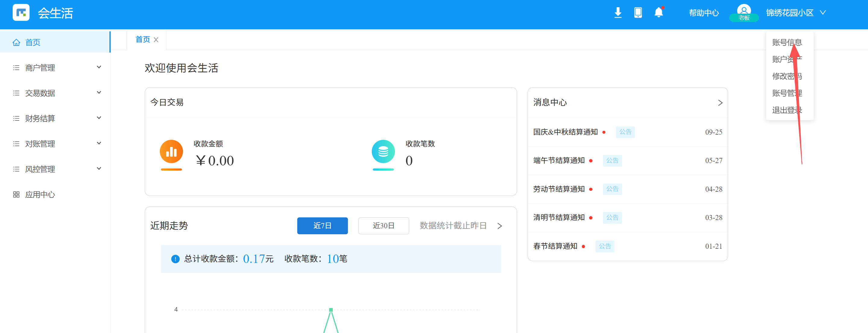Click the list icon beside 财务结算
The width and height of the screenshot is (868, 333).
point(16,118)
